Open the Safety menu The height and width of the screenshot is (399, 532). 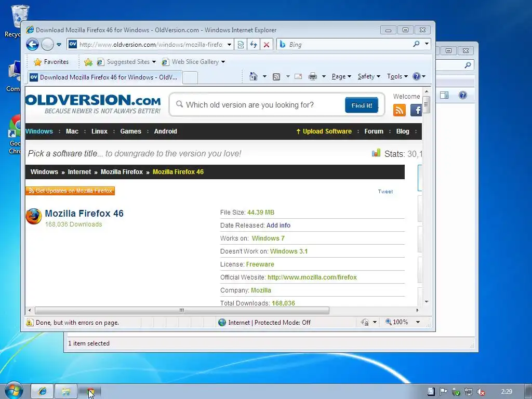tap(369, 76)
